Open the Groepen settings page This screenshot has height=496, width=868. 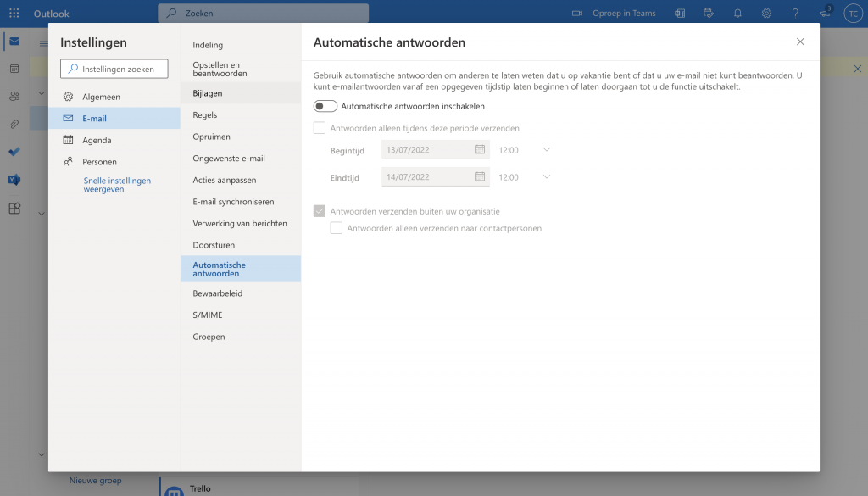tap(241, 336)
